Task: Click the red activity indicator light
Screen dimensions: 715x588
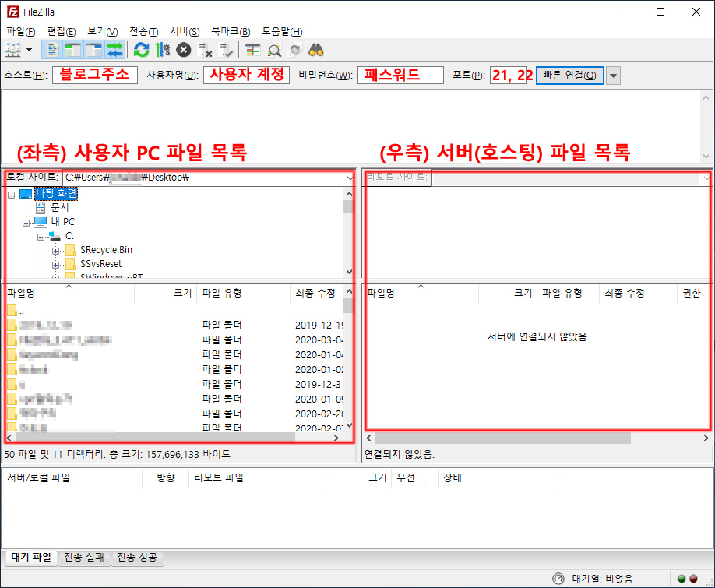Action: click(693, 579)
